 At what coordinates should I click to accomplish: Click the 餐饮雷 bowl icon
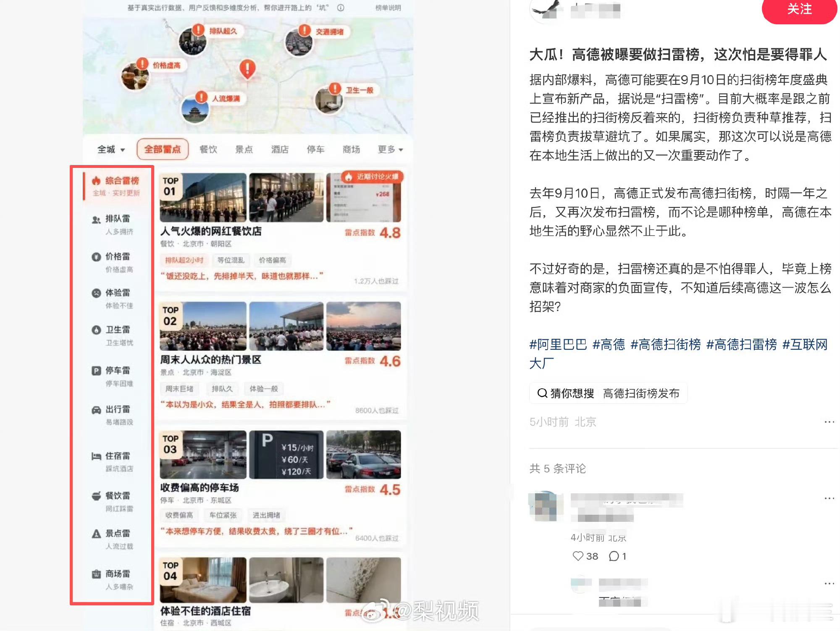point(96,496)
